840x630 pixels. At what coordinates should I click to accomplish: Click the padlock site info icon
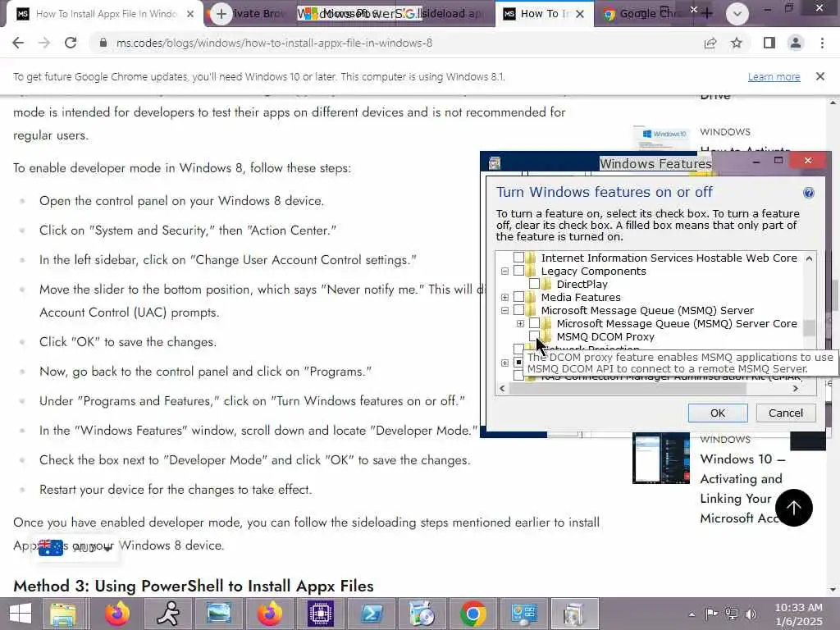[103, 43]
